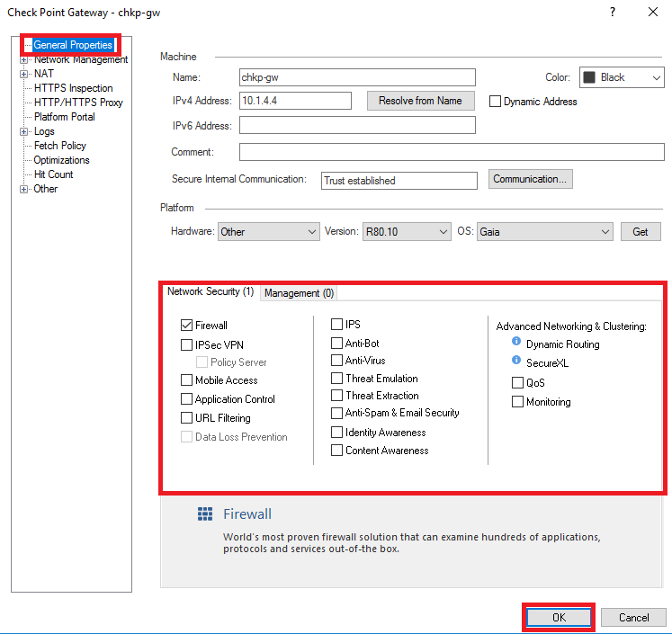Open the Hardware dropdown

269,232
